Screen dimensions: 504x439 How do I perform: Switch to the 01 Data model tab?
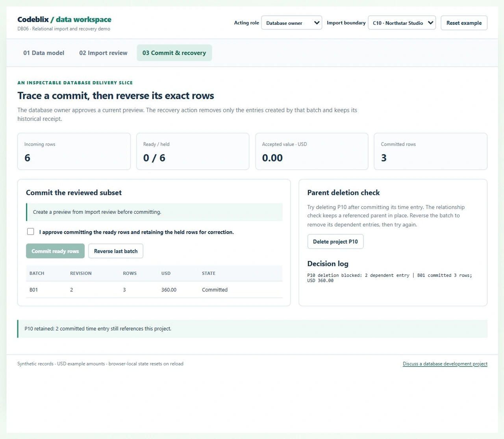click(x=44, y=53)
